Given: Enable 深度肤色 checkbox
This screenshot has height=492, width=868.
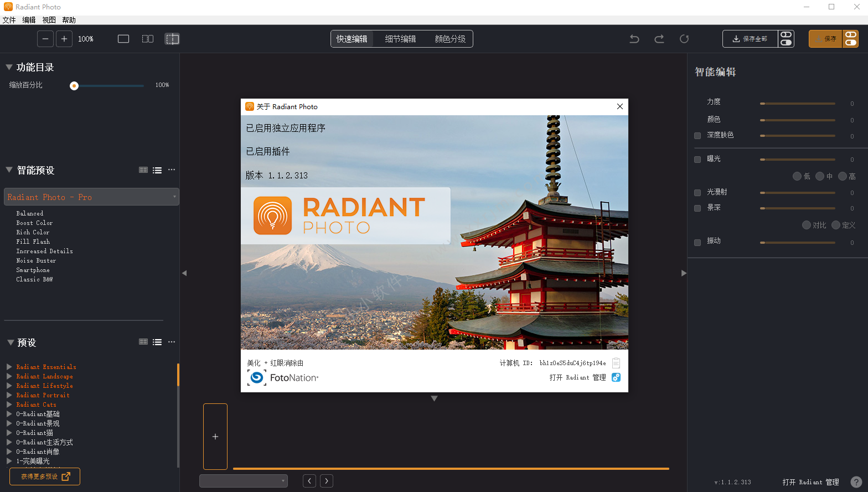Looking at the screenshot, I should pyautogui.click(x=697, y=136).
